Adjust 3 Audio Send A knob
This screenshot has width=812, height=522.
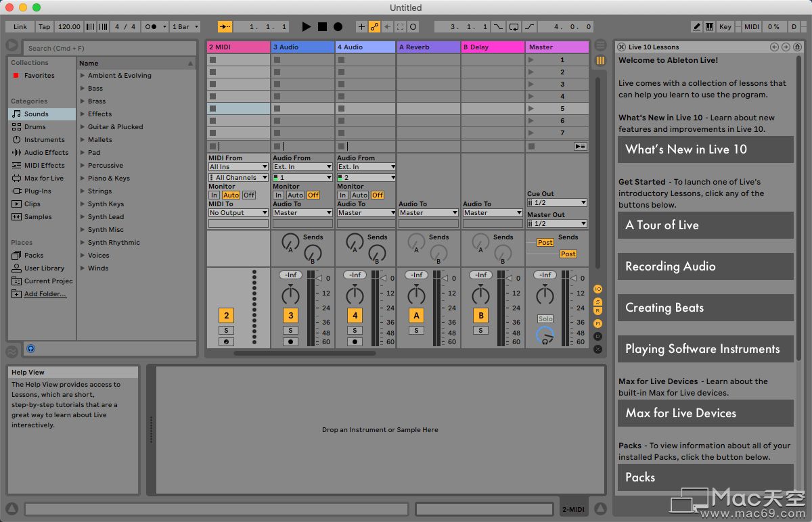coord(291,241)
